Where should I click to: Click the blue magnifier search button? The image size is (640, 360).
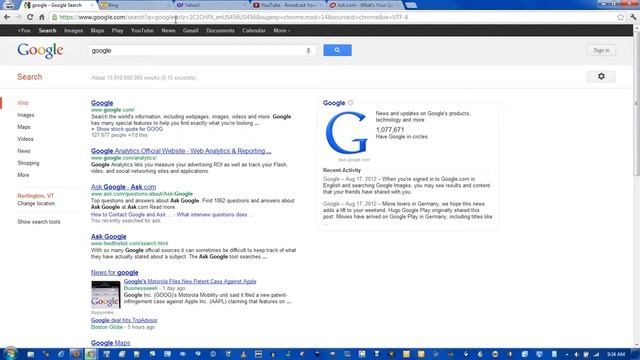[x=337, y=50]
